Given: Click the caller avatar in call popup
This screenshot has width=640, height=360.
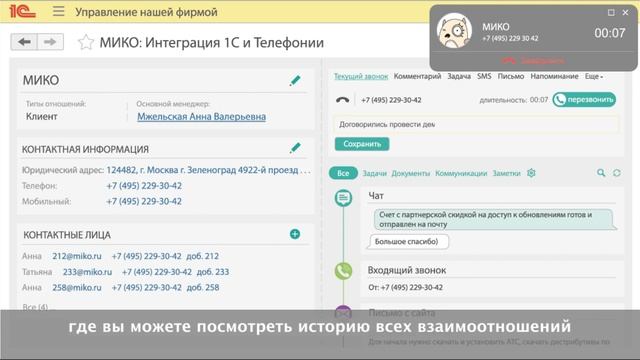Looking at the screenshot, I should point(454,31).
